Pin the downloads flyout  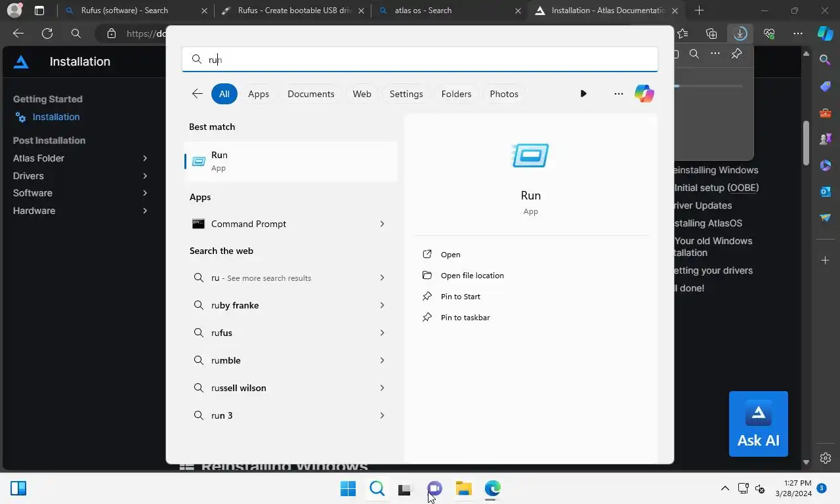736,54
